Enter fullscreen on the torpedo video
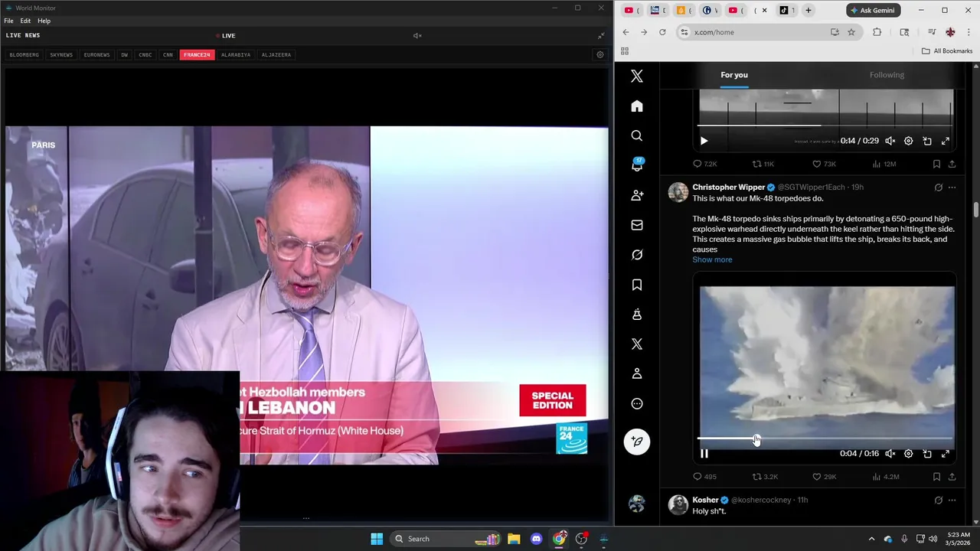The height and width of the screenshot is (551, 980). click(x=946, y=454)
